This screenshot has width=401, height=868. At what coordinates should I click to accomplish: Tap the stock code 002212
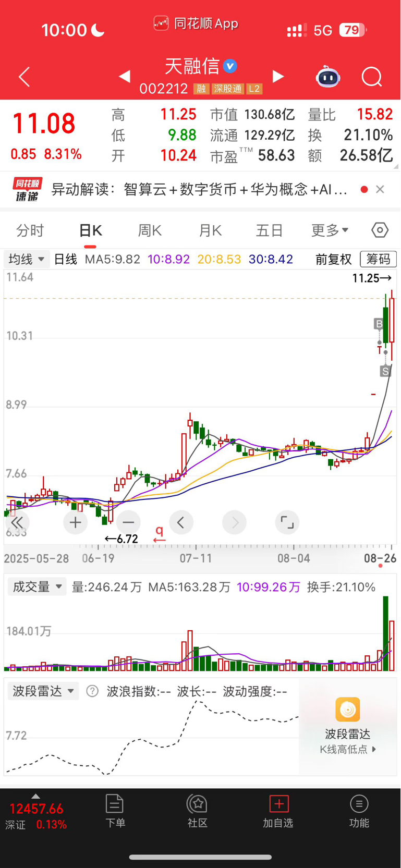(163, 89)
